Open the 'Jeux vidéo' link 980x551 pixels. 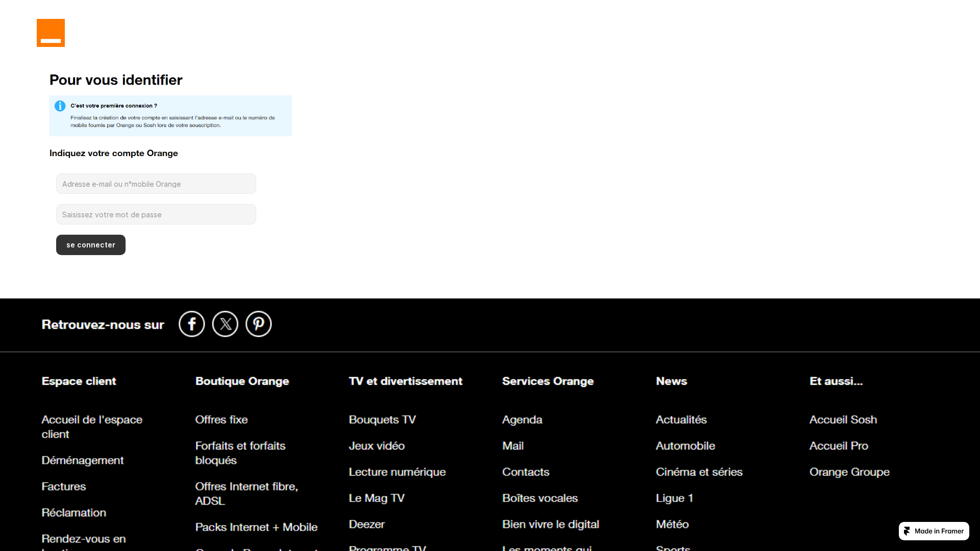pos(377,446)
